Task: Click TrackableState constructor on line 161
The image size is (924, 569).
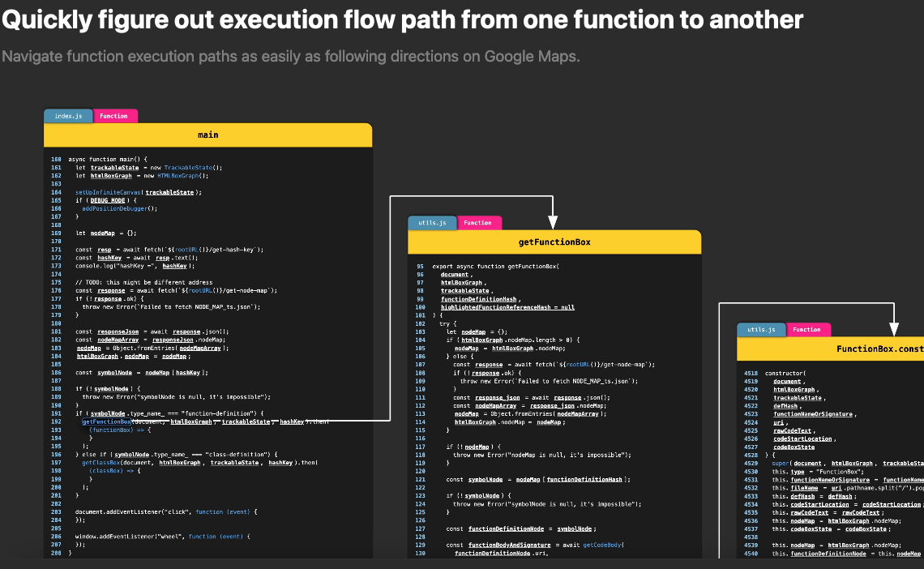Action: tap(189, 168)
